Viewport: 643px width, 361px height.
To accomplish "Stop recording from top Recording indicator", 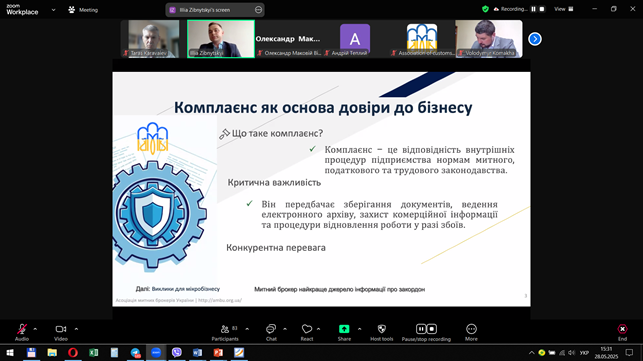I will tap(542, 9).
